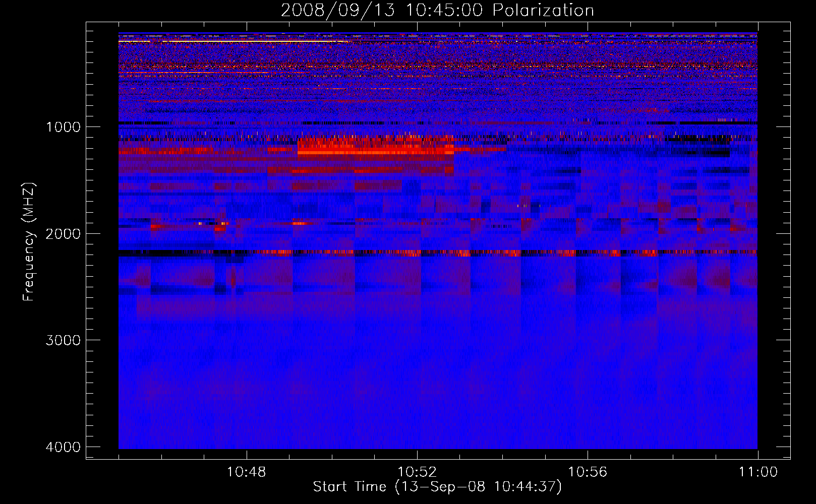Click the '2000' frequency tick label
This screenshot has height=504, width=816.
(63, 233)
